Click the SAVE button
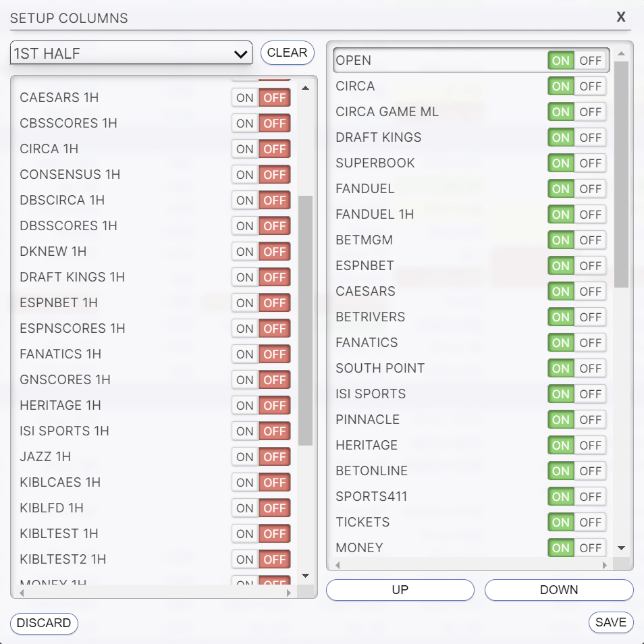The width and height of the screenshot is (644, 644). coord(611,622)
